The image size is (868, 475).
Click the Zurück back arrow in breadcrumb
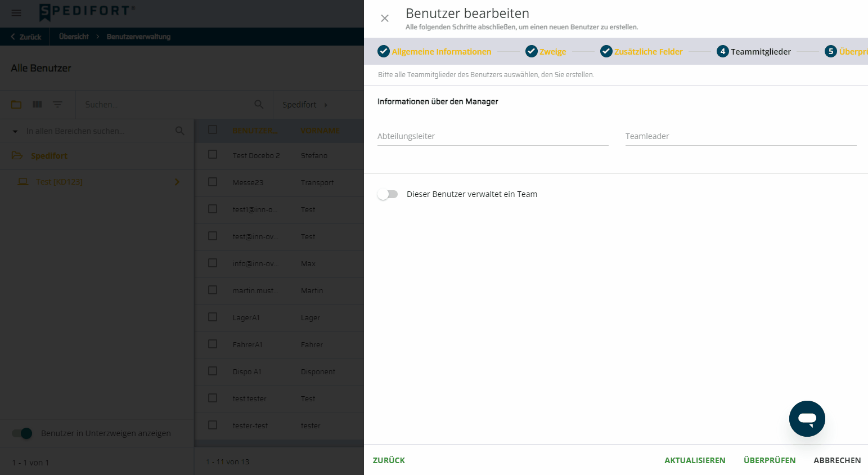pyautogui.click(x=13, y=37)
